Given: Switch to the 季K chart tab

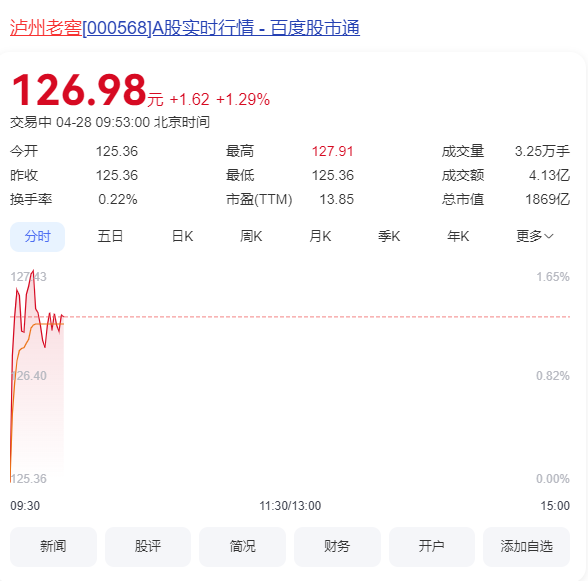Looking at the screenshot, I should (x=389, y=237).
